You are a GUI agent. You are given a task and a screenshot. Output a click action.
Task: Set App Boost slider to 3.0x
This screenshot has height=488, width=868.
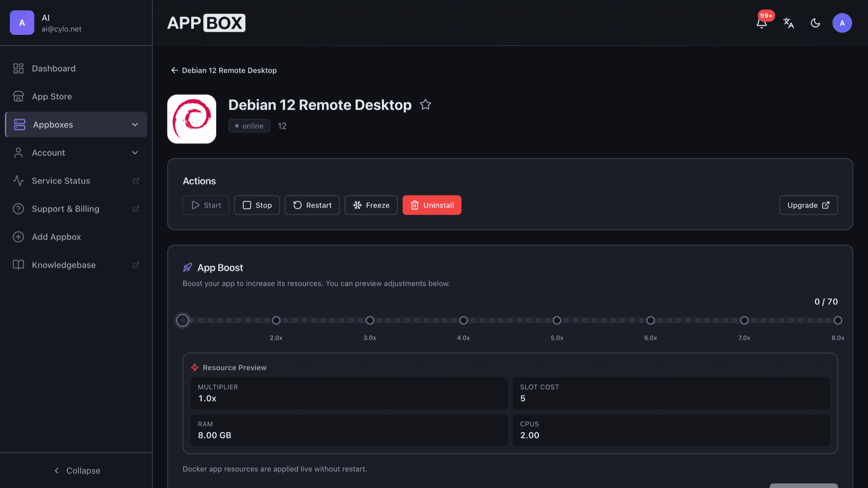[x=370, y=320]
